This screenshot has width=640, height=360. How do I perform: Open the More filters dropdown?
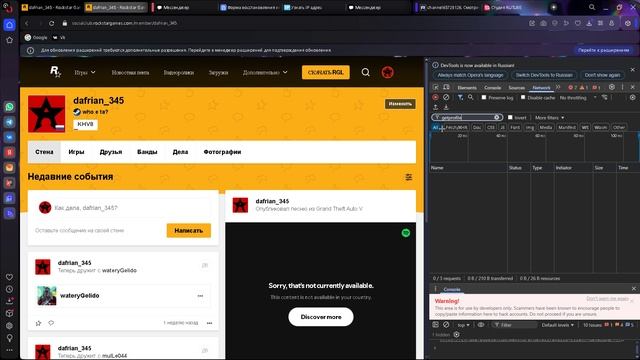[549, 118]
